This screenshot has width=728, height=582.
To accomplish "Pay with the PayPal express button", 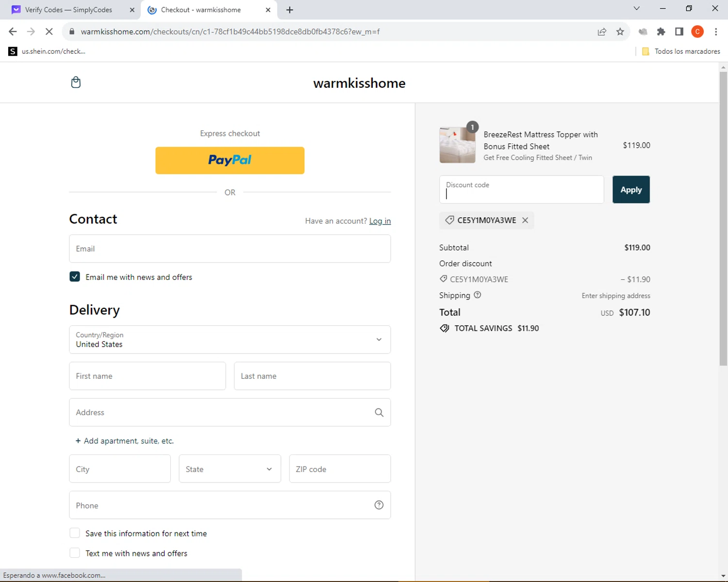I will [230, 161].
